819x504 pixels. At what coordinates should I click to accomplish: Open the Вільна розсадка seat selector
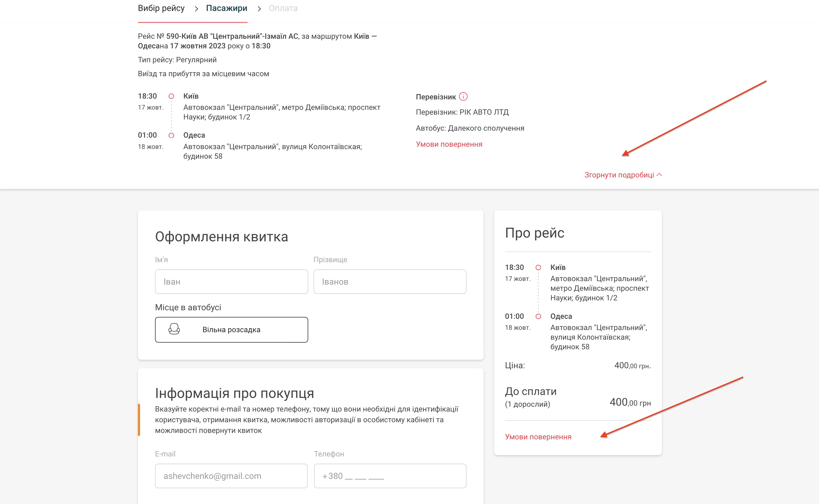click(231, 329)
